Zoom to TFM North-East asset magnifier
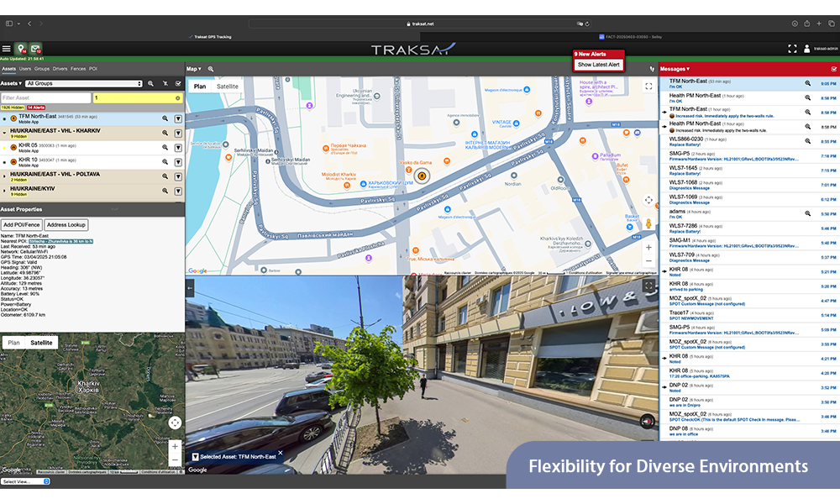The width and height of the screenshot is (840, 504). pyautogui.click(x=164, y=118)
